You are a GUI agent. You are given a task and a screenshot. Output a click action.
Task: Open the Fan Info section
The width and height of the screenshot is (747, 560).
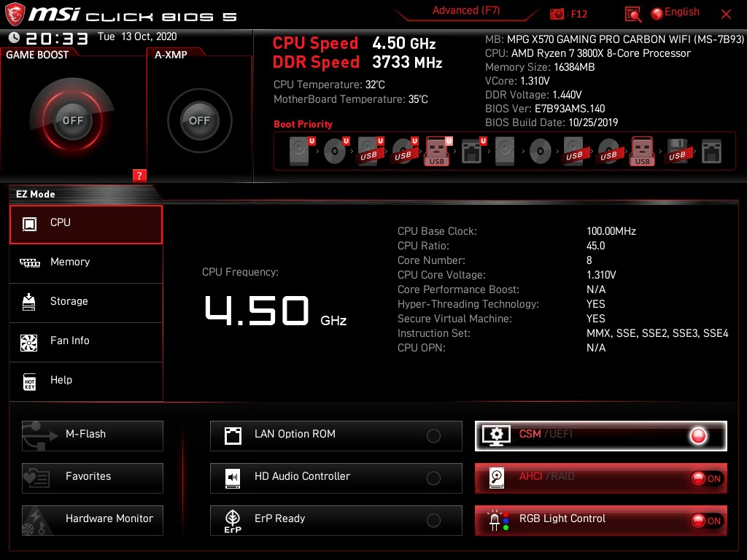click(x=86, y=343)
